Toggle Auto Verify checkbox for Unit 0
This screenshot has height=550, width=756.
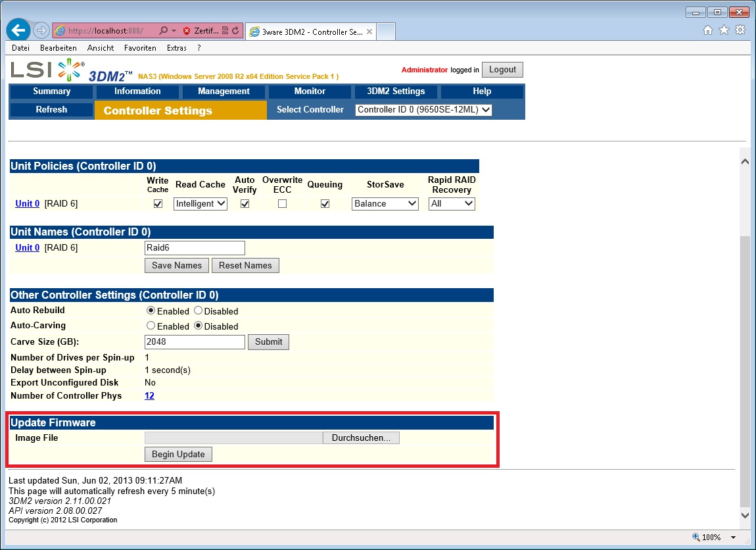coord(245,203)
